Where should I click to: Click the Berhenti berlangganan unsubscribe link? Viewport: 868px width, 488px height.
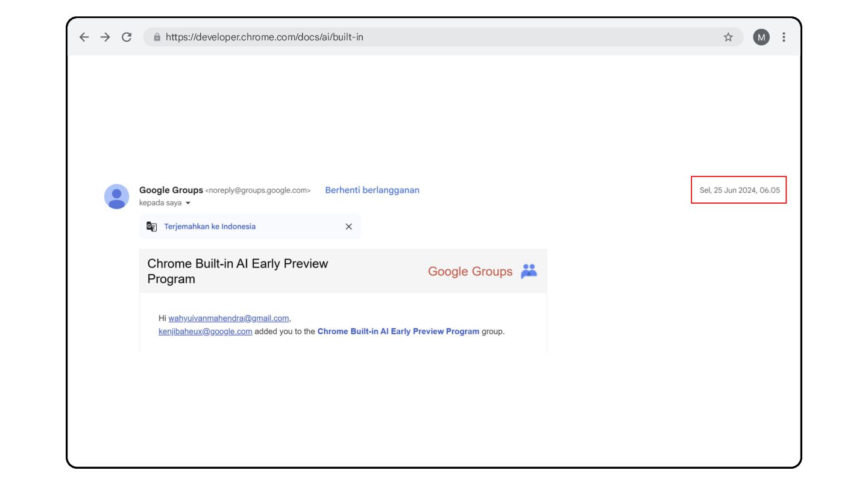click(x=373, y=190)
